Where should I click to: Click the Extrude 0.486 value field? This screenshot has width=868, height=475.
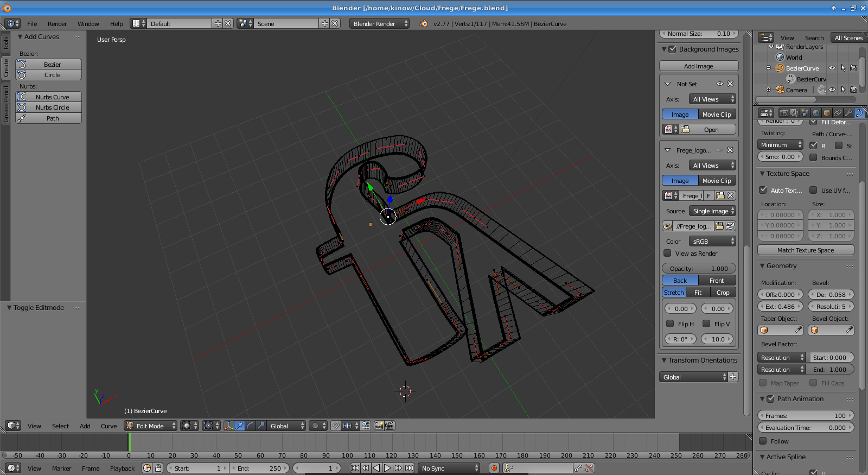pos(780,306)
